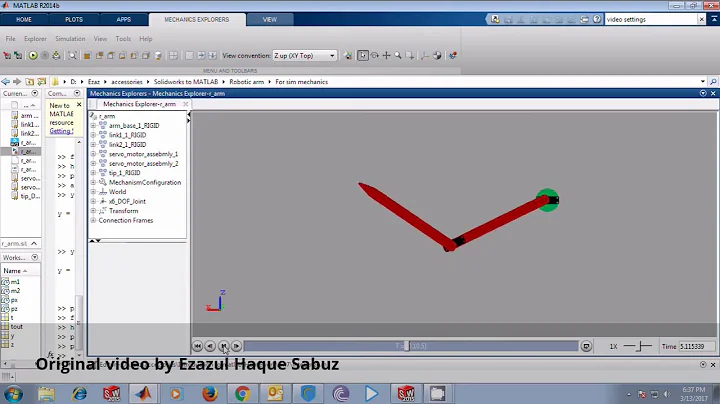The height and width of the screenshot is (404, 720).
Task: Click the play/pause playback button
Action: (223, 346)
